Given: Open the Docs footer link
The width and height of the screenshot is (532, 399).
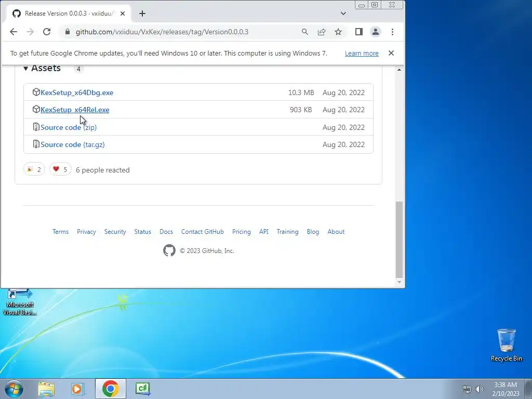Looking at the screenshot, I should pos(166,232).
